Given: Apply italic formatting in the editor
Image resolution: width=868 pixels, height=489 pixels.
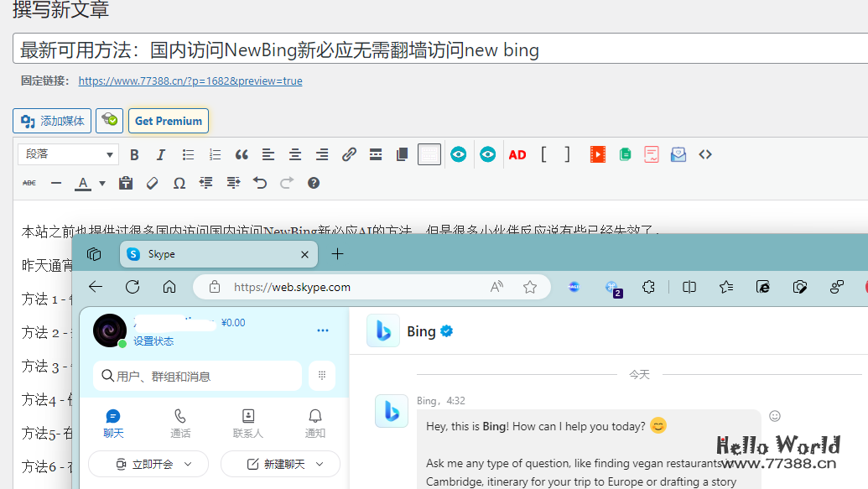Looking at the screenshot, I should [160, 154].
